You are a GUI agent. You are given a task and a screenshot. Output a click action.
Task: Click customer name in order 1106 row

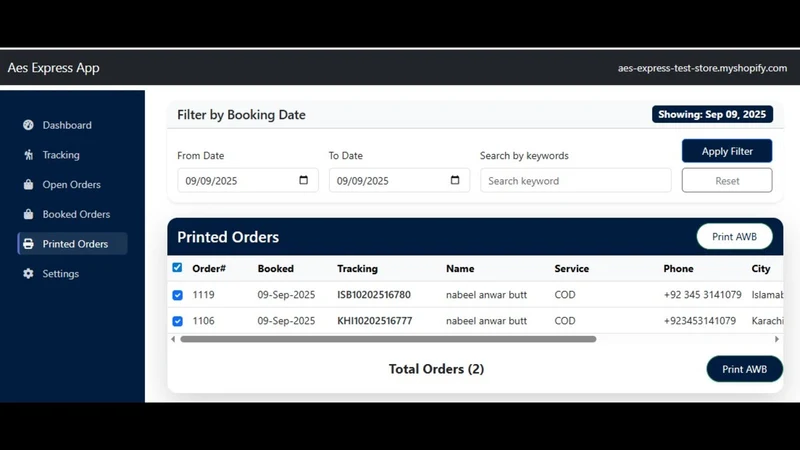click(486, 321)
